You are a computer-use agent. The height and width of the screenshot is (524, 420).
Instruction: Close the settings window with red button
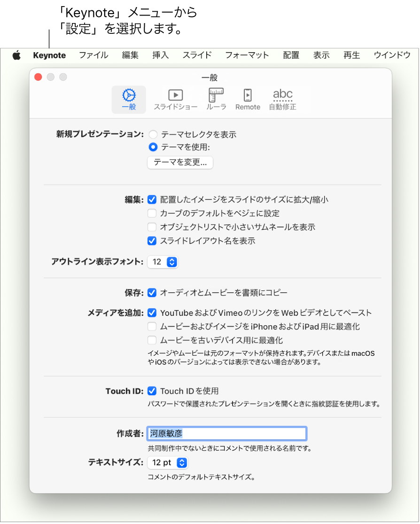(38, 77)
